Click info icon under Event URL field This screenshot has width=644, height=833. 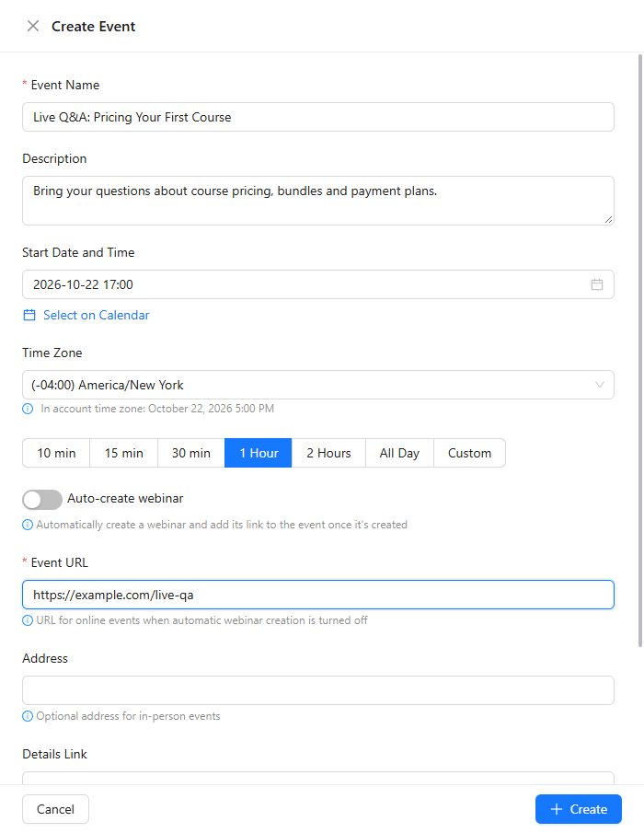coord(28,620)
